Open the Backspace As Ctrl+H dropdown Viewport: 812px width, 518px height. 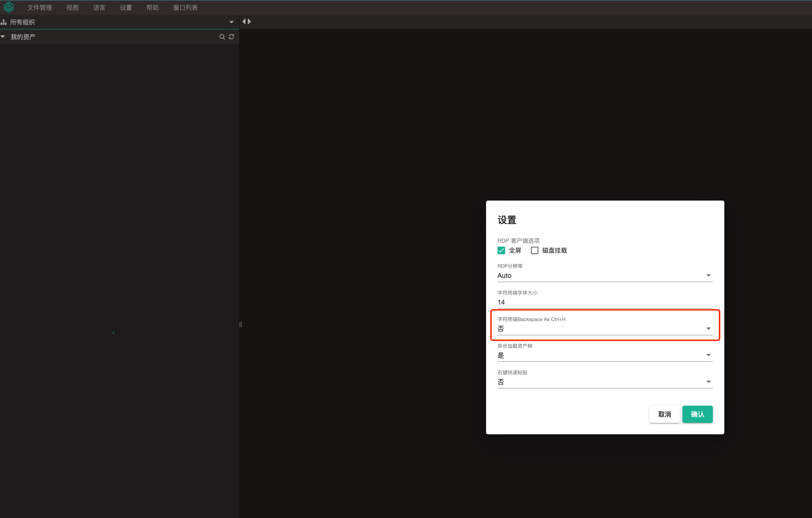point(605,329)
